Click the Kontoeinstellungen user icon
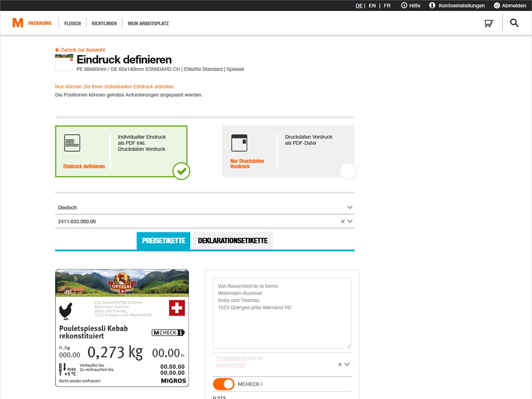Image resolution: width=532 pixels, height=399 pixels. [x=432, y=5]
